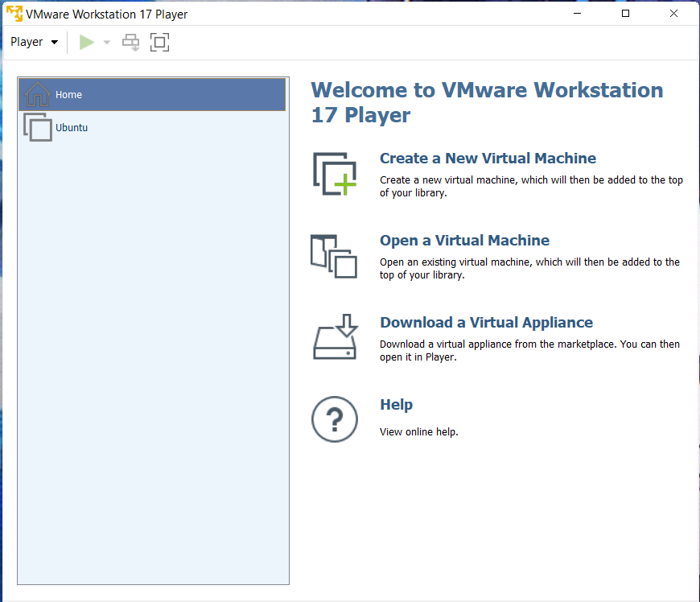Open the "Help" heading link
This screenshot has width=700, height=602.
(x=396, y=405)
